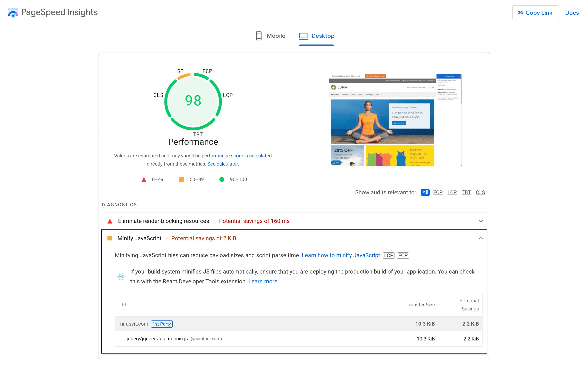Viewport: 588px width, 367px height.
Task: Select the mobile phone icon
Action: point(258,36)
